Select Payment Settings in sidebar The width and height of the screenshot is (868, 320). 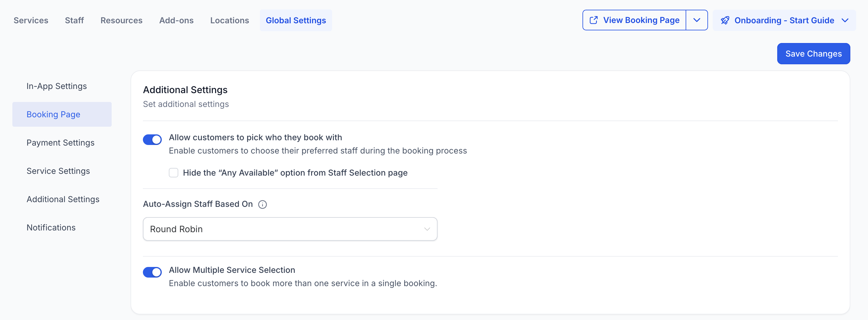point(60,143)
